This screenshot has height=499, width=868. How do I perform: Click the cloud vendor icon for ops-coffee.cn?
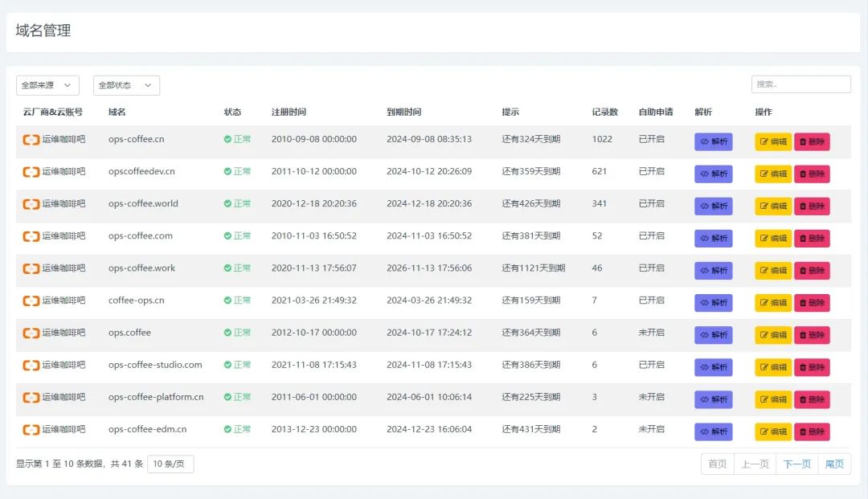tap(31, 140)
